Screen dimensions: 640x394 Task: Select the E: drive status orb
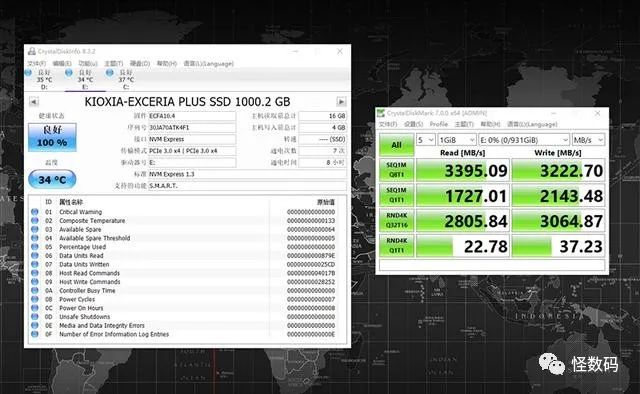click(x=69, y=73)
